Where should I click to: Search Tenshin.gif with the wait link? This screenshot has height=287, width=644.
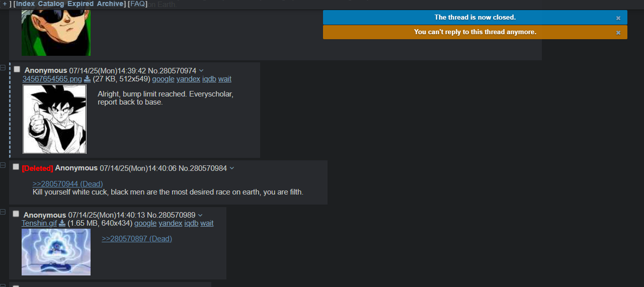click(207, 223)
